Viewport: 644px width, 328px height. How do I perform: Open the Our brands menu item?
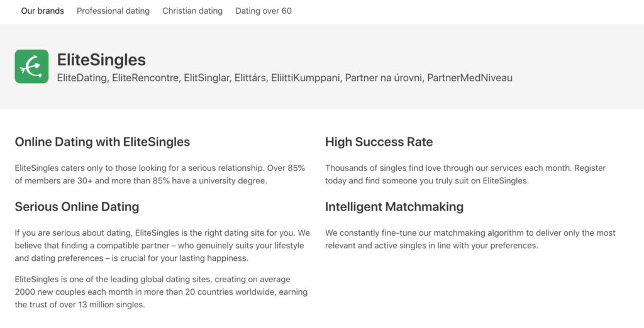click(42, 11)
